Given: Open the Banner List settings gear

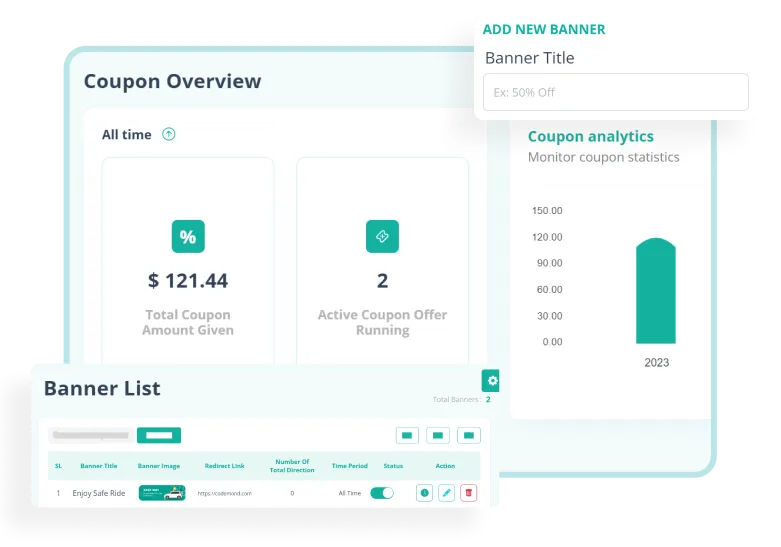Looking at the screenshot, I should (x=491, y=381).
